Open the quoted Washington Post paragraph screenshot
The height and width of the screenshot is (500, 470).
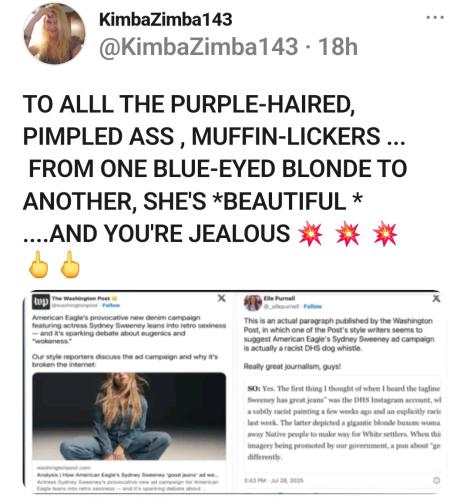tap(343, 422)
